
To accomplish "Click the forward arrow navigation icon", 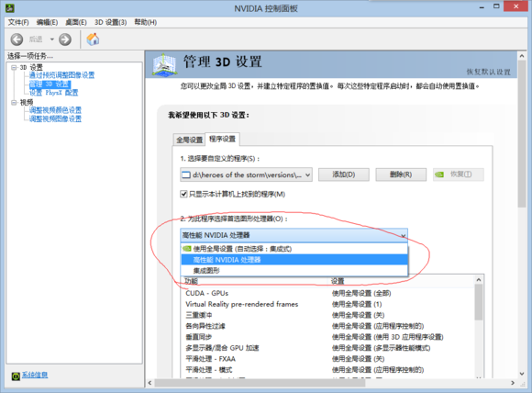I will click(65, 39).
